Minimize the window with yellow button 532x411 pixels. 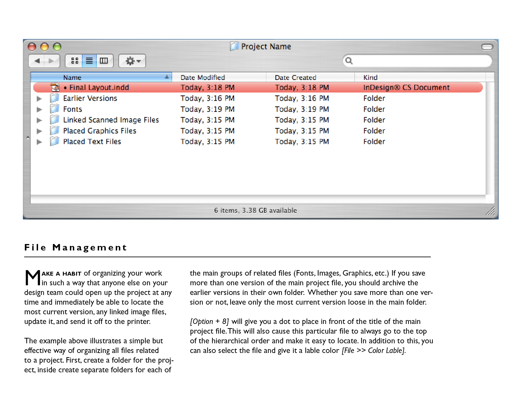pos(44,47)
